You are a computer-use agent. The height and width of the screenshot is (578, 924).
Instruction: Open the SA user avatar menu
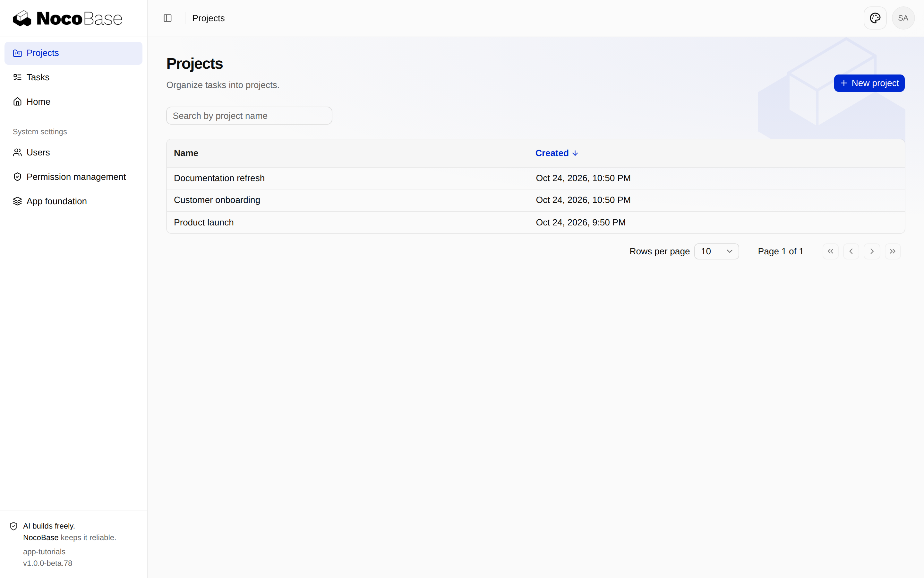[903, 18]
